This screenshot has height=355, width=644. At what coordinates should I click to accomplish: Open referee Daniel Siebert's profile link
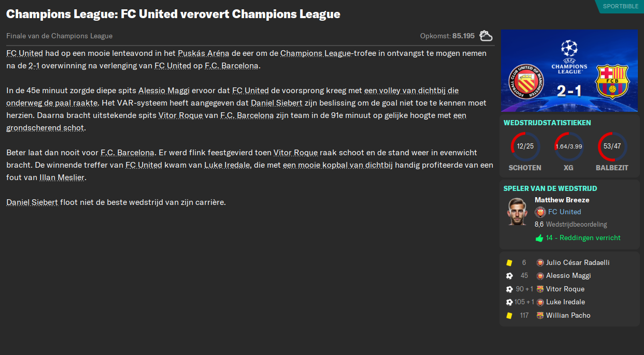tap(276, 103)
